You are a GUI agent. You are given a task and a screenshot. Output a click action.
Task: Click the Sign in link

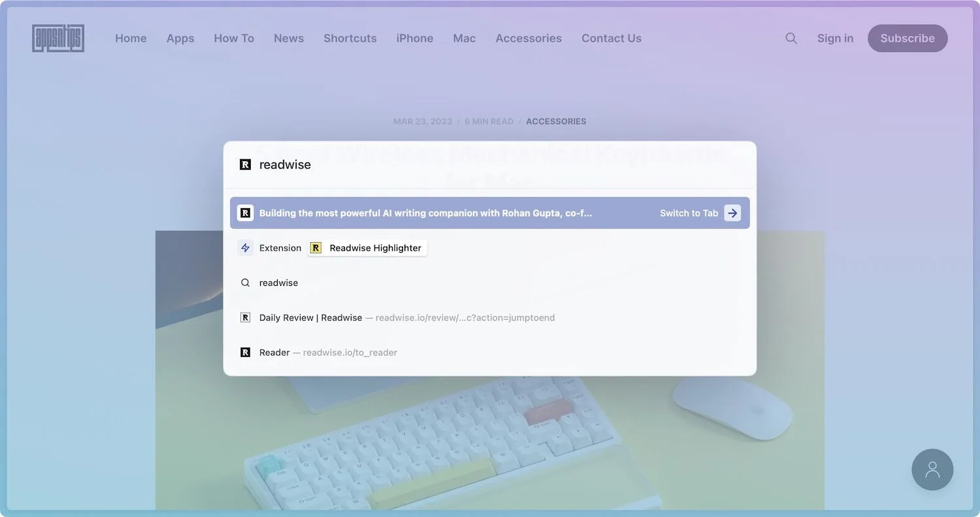(x=835, y=39)
